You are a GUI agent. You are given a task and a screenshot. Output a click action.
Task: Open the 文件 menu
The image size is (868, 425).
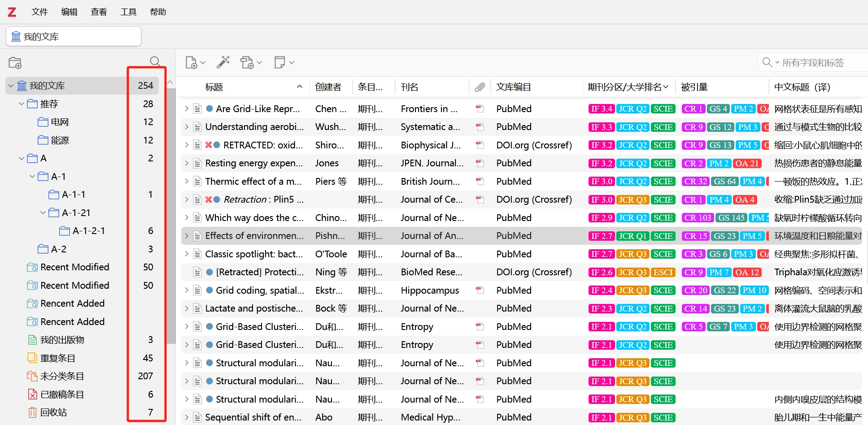[39, 12]
